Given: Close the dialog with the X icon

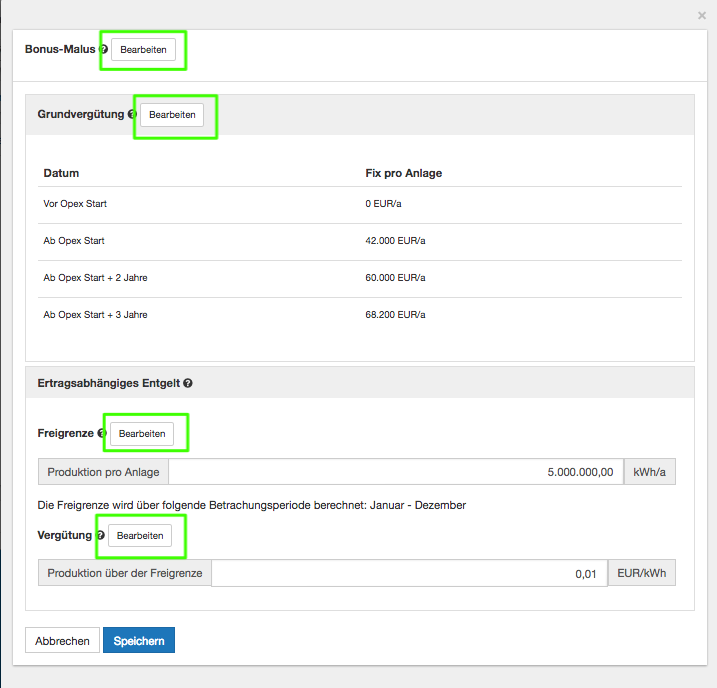Looking at the screenshot, I should pos(701,16).
